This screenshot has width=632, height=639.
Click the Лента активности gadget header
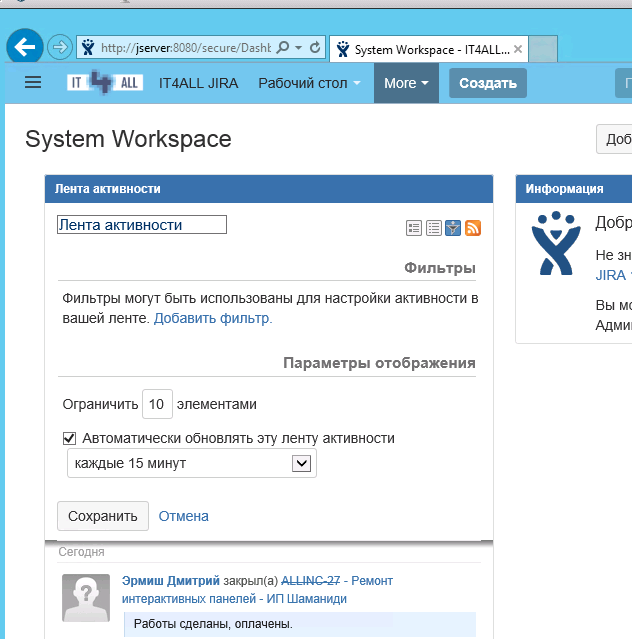coord(269,189)
